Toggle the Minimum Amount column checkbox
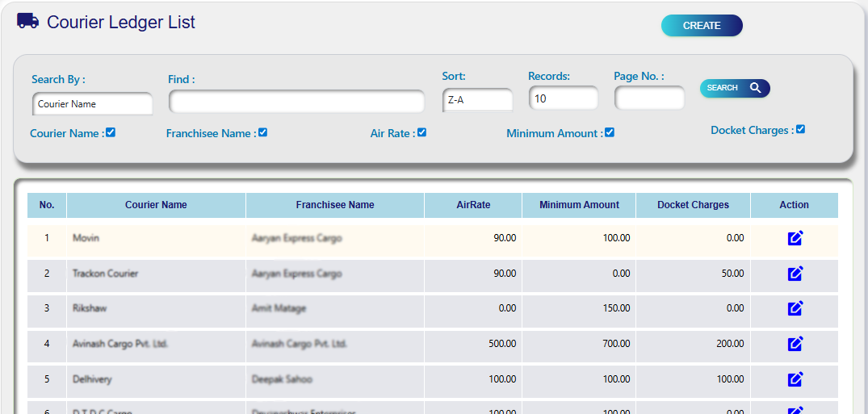 click(x=610, y=132)
